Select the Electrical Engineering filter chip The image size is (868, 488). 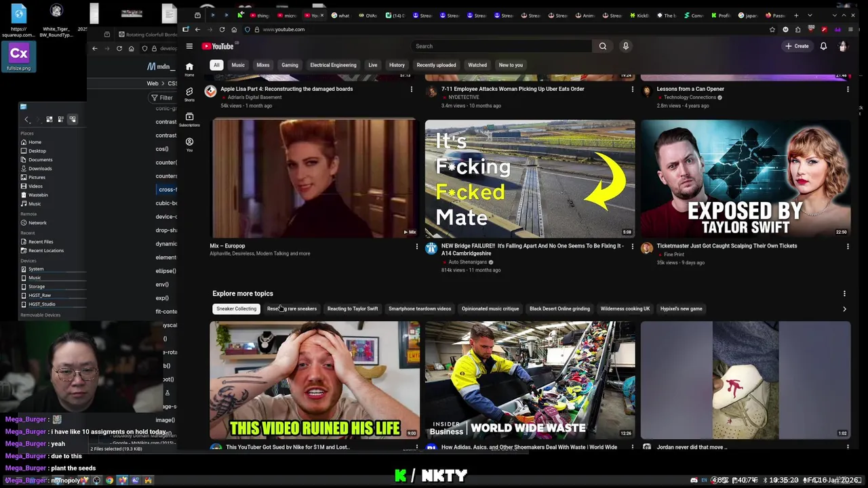pyautogui.click(x=333, y=65)
